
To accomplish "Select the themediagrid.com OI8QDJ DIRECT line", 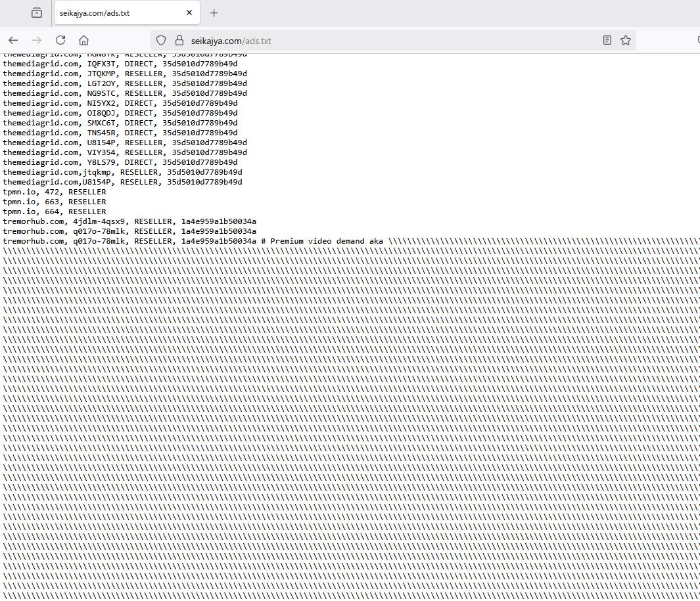I will point(120,113).
